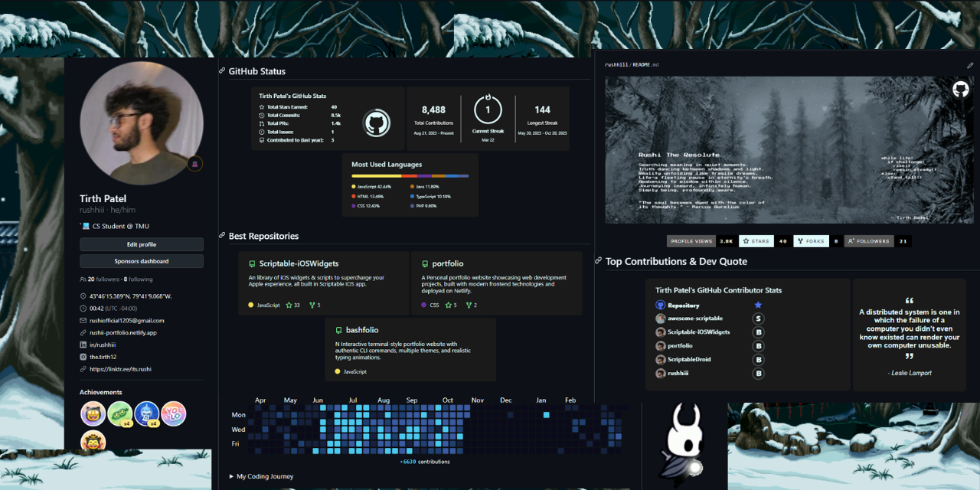Image resolution: width=980 pixels, height=490 pixels.
Task: Click the repo icon next to Scriptable-iOSWidgets
Action: pyautogui.click(x=252, y=264)
